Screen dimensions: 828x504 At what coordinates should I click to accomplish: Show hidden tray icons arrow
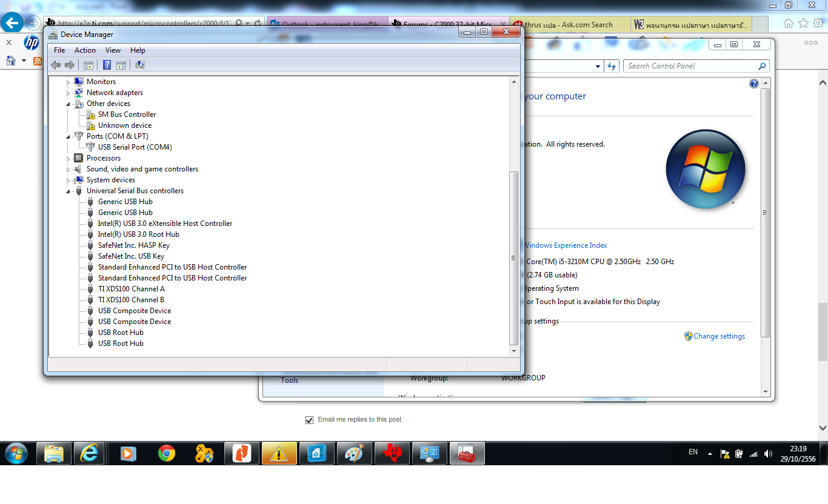pos(710,454)
